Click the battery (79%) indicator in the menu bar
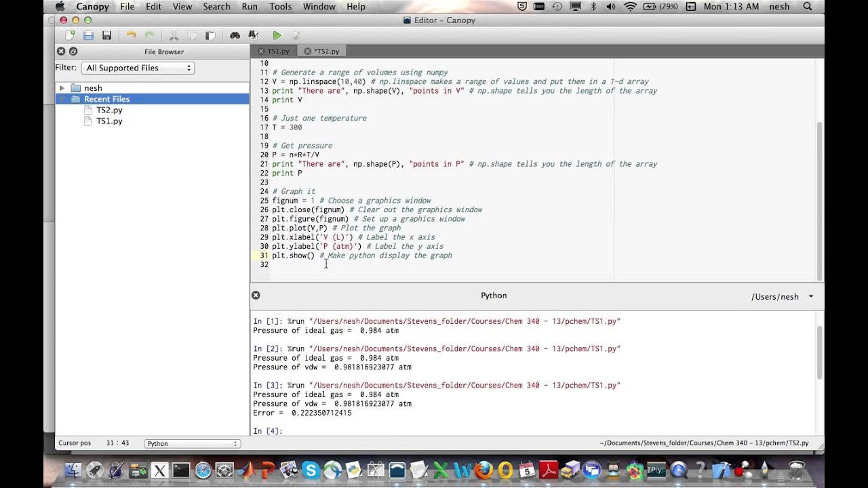The height and width of the screenshot is (488, 868). (x=661, y=7)
